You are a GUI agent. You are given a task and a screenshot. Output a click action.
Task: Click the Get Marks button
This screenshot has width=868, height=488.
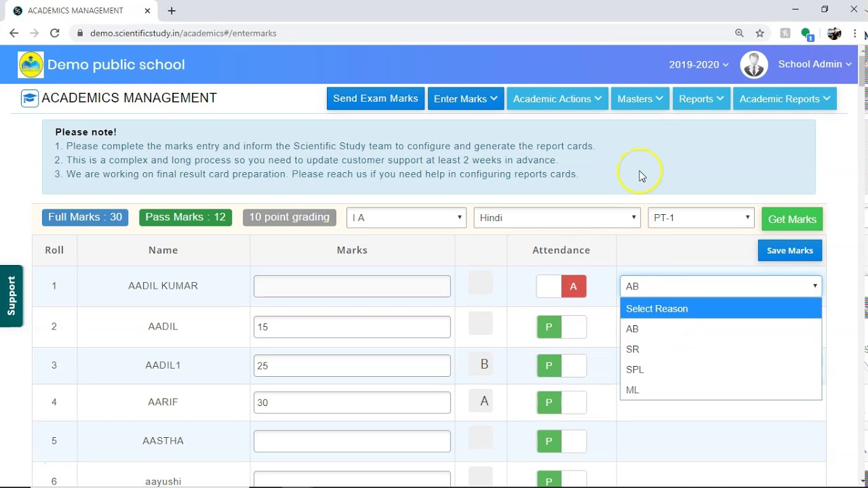[x=792, y=219]
